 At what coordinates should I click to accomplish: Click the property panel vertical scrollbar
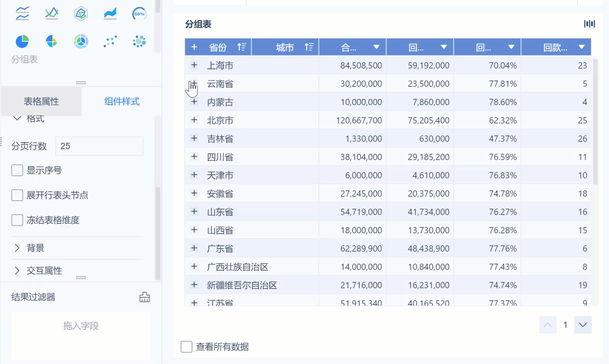click(158, 233)
